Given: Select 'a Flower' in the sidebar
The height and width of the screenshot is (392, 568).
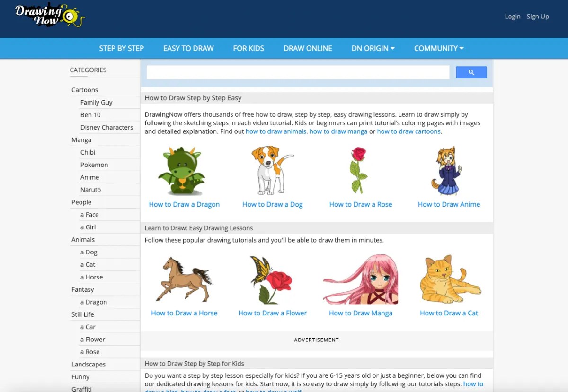Looking at the screenshot, I should click(x=93, y=339).
